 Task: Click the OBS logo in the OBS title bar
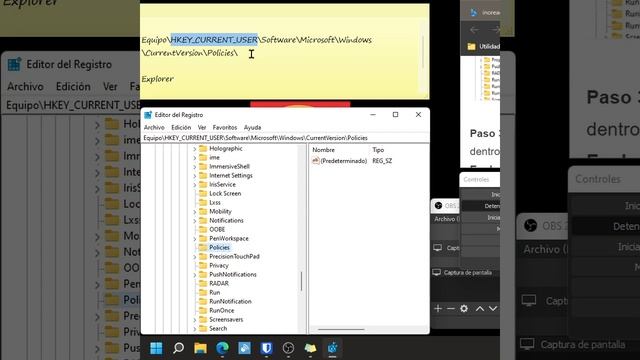(438, 205)
